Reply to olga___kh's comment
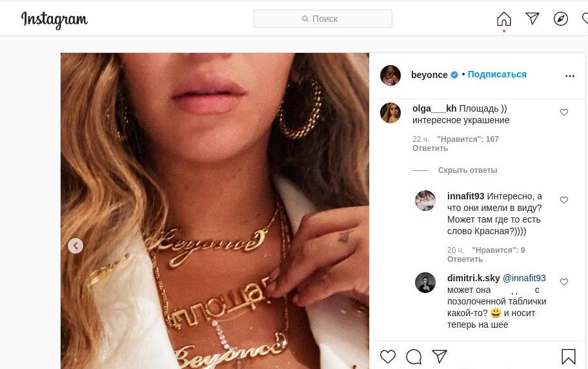This screenshot has width=588, height=369. pyautogui.click(x=430, y=148)
